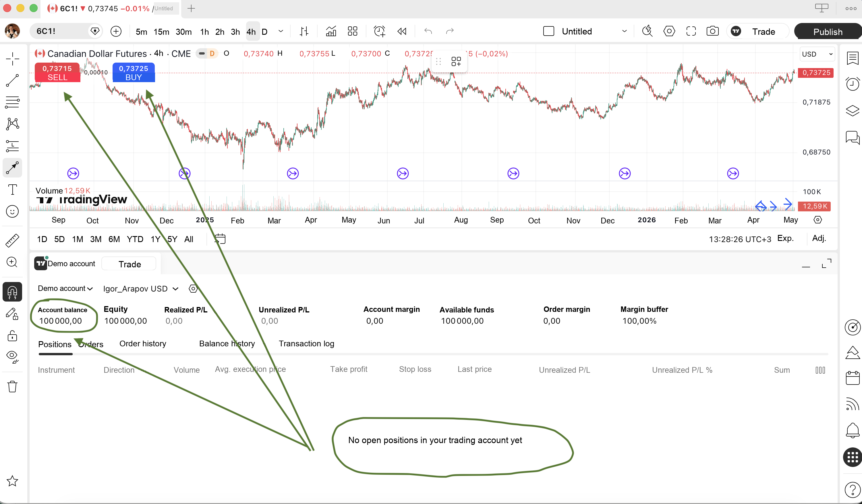Start bar replay mode
Viewport: 862px width, 504px height.
[x=402, y=32]
